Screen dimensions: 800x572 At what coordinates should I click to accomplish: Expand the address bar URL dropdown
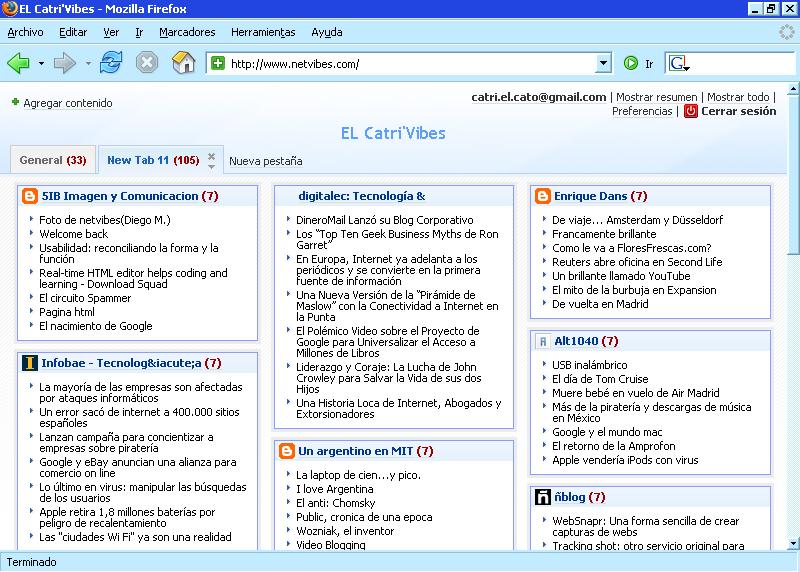(x=603, y=63)
